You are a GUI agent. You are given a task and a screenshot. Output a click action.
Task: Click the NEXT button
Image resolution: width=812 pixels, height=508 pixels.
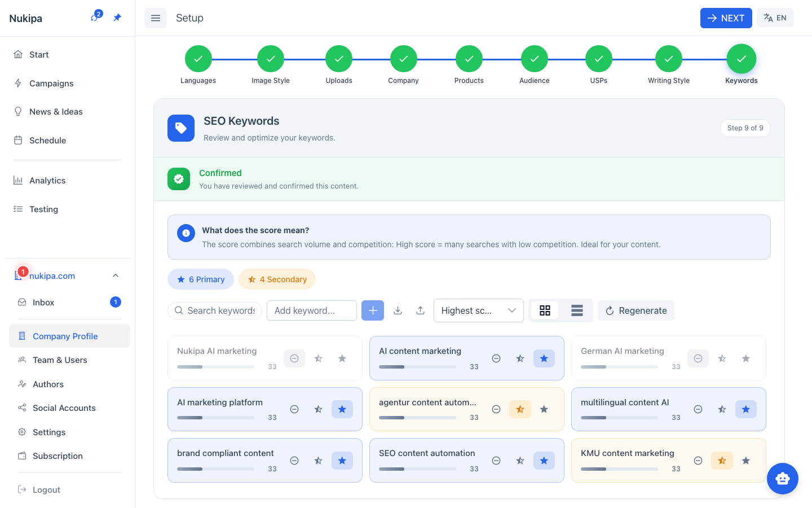(x=726, y=18)
